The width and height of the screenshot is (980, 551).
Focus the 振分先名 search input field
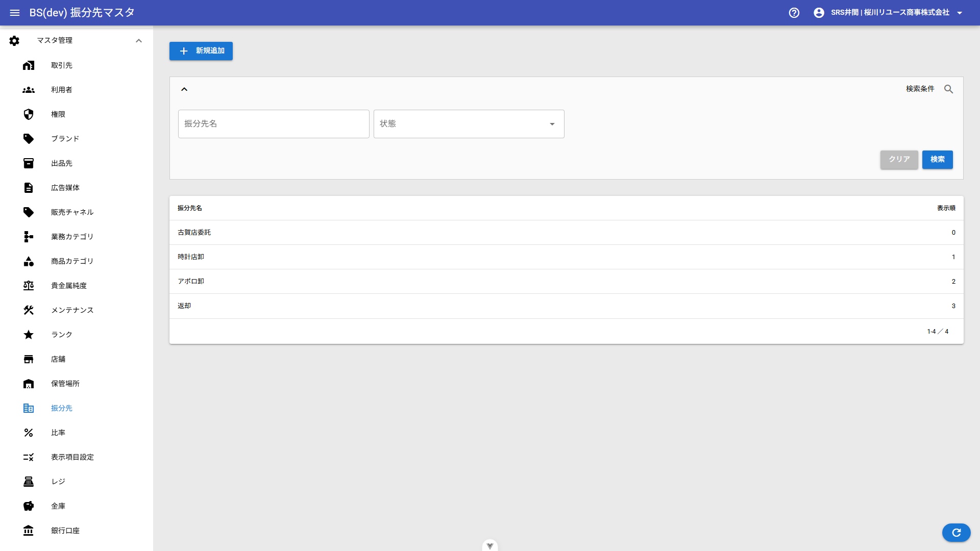click(x=274, y=124)
